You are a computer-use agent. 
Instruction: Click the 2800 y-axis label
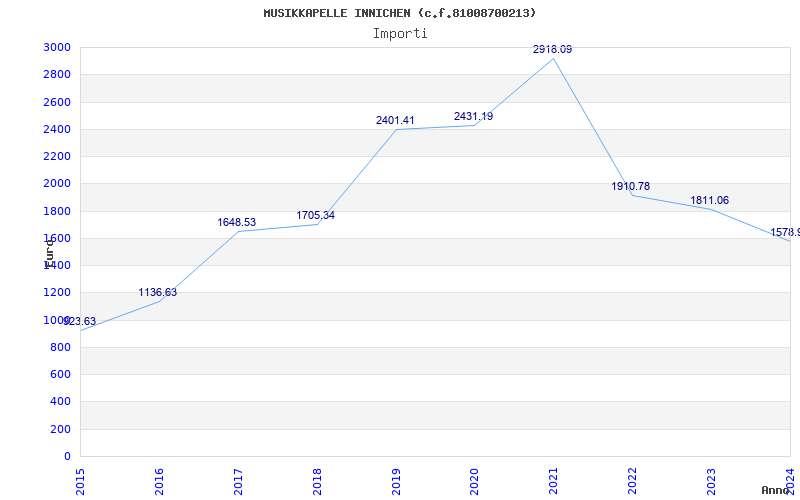click(57, 74)
